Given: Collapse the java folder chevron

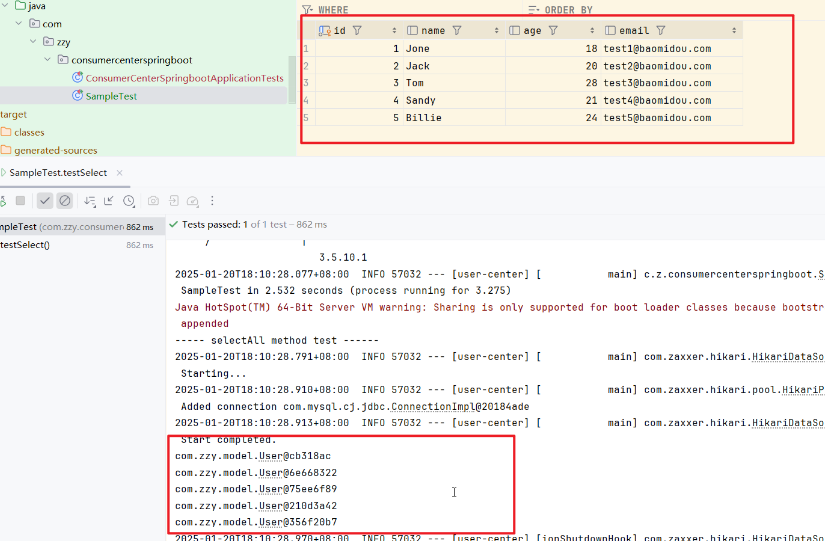Looking at the screenshot, I should (5, 5).
